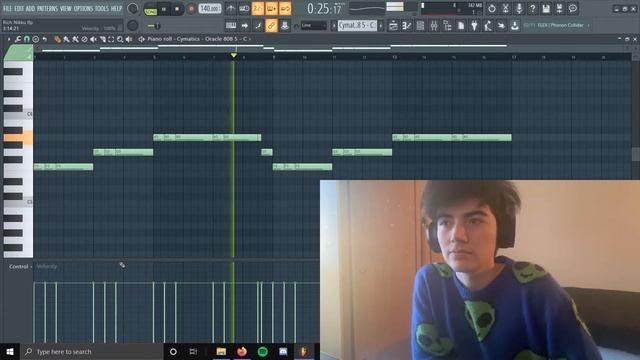Save the project with floppy icon
The image size is (640, 360).
[546, 9]
